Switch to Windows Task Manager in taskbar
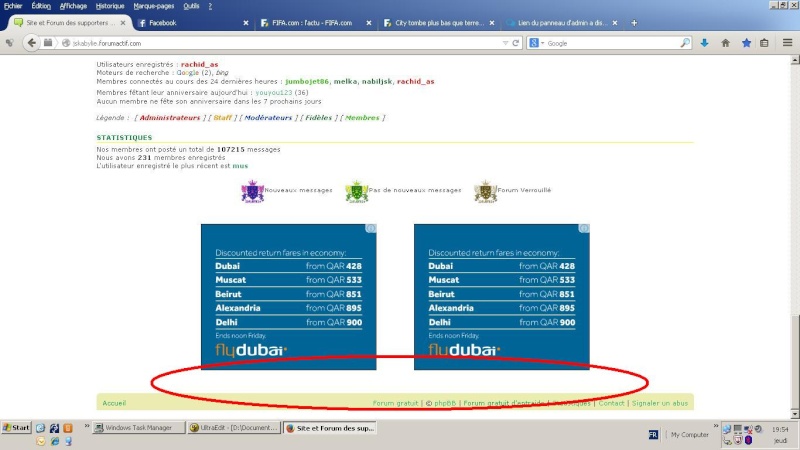The width and height of the screenshot is (800, 450). tap(138, 428)
